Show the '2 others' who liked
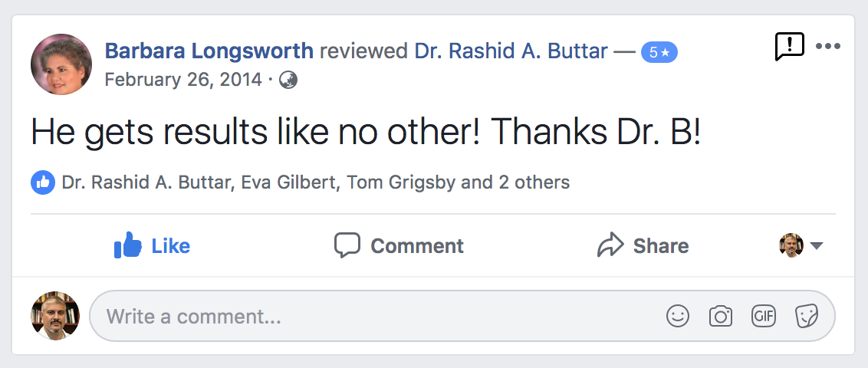868x368 pixels. (534, 182)
